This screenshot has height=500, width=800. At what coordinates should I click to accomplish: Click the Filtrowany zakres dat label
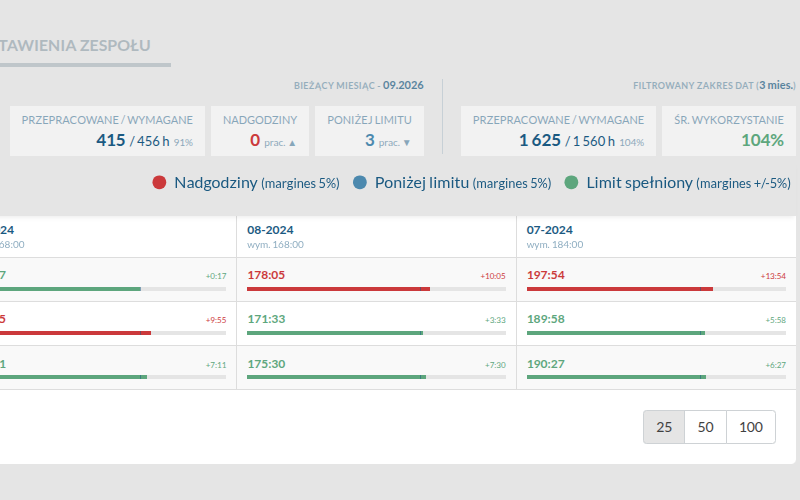[x=714, y=86]
